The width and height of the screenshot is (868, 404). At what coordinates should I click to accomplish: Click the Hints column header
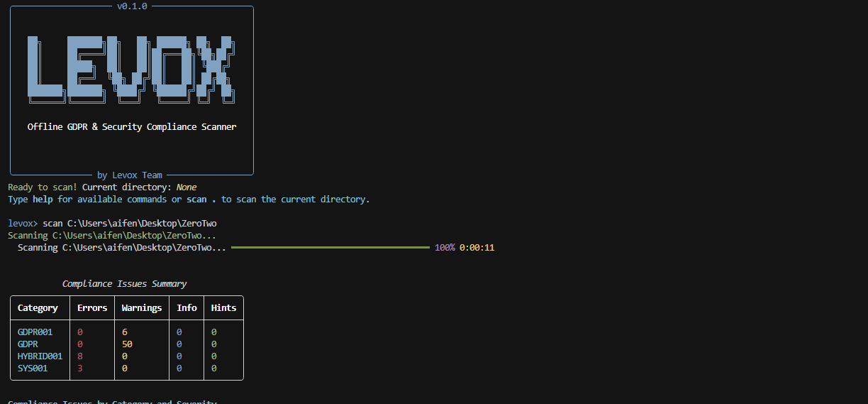pos(223,308)
